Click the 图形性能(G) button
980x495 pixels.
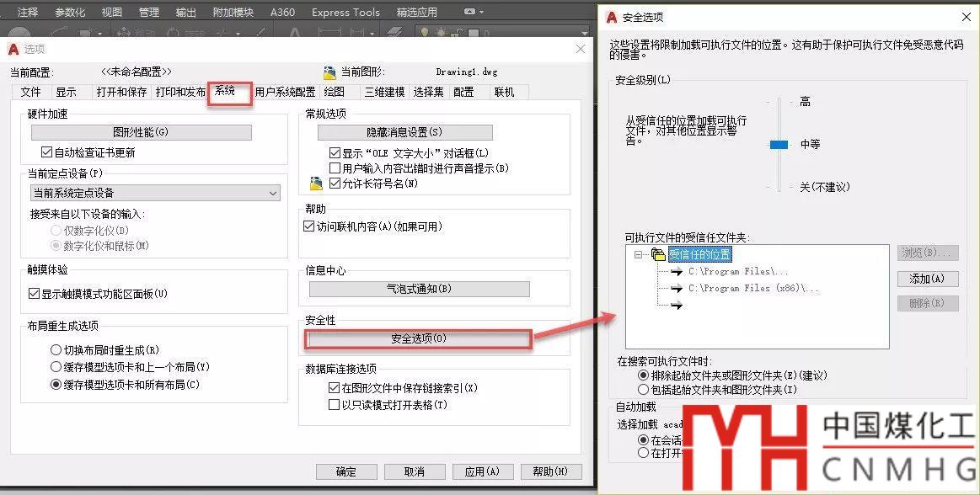coord(142,132)
